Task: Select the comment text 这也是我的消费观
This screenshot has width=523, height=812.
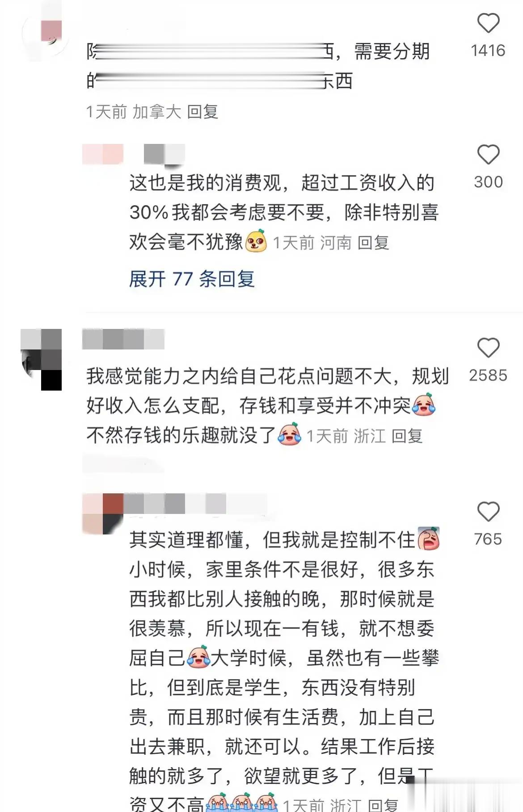Action: tap(205, 183)
